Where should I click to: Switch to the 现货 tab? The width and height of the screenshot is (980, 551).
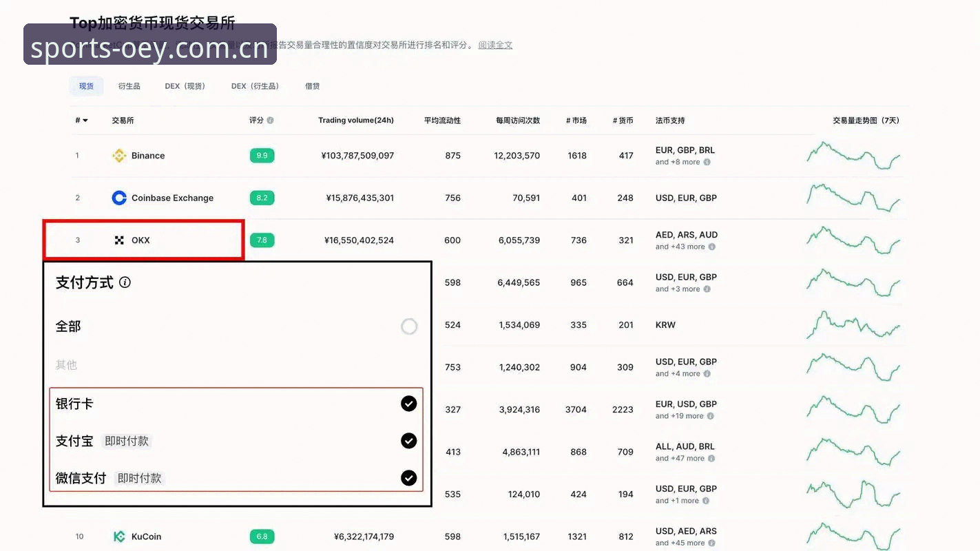(86, 86)
